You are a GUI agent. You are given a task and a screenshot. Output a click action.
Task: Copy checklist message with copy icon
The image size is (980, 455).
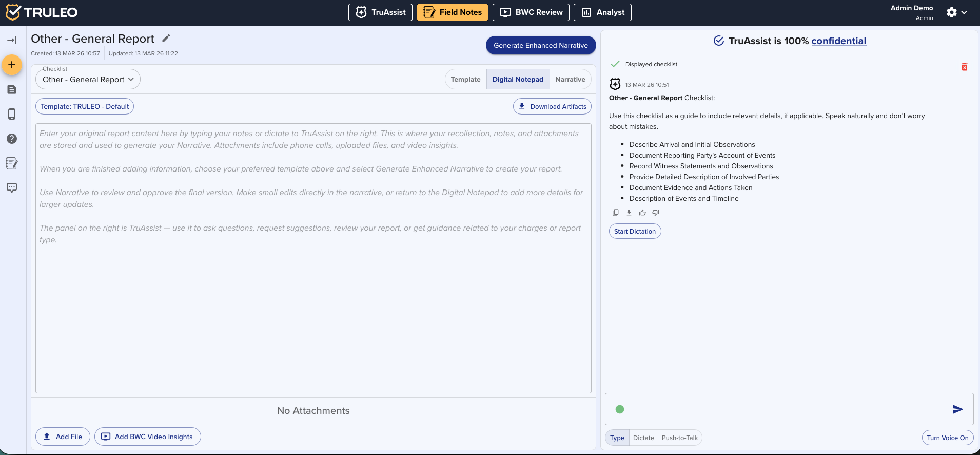615,213
